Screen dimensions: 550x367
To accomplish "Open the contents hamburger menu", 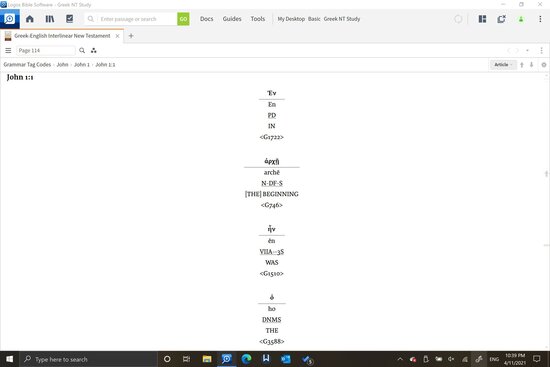I will point(8,51).
